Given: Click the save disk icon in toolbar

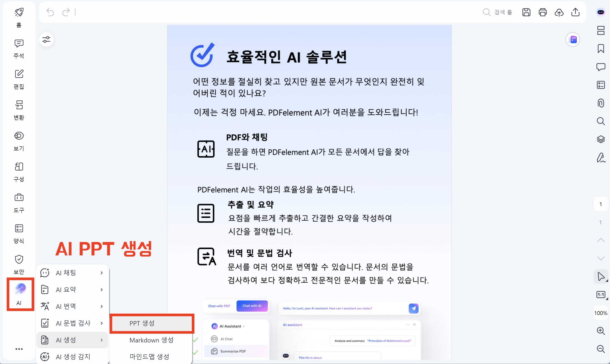Looking at the screenshot, I should tap(526, 12).
